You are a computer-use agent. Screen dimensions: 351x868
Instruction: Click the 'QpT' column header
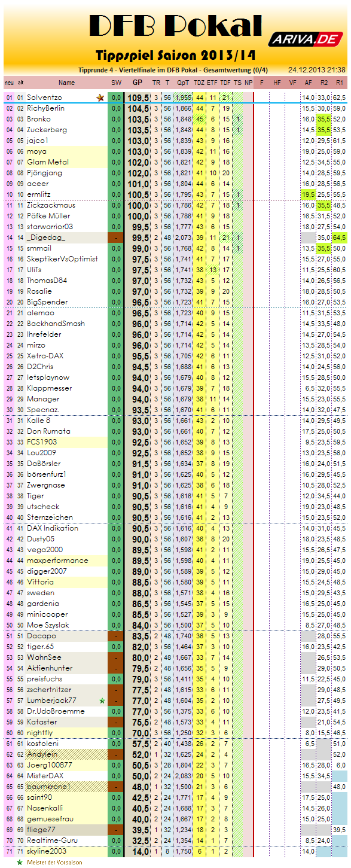184,83
